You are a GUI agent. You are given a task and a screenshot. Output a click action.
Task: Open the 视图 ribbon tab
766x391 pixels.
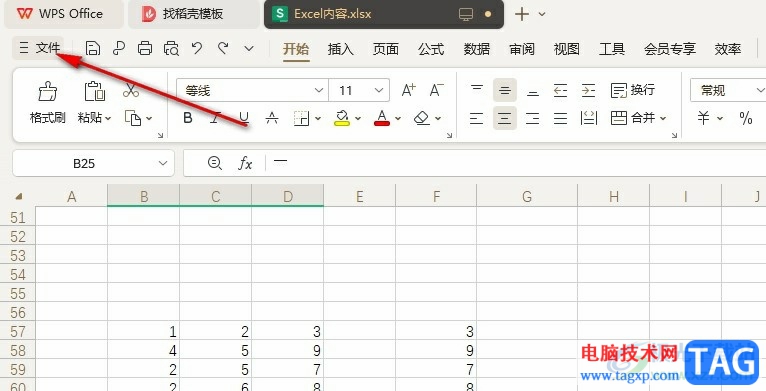pyautogui.click(x=567, y=49)
